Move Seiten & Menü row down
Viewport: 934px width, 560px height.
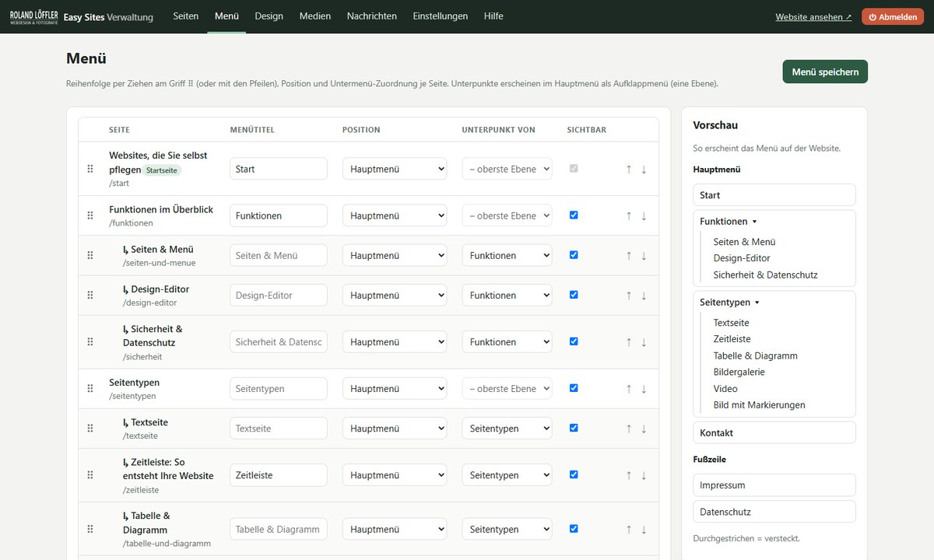point(644,256)
